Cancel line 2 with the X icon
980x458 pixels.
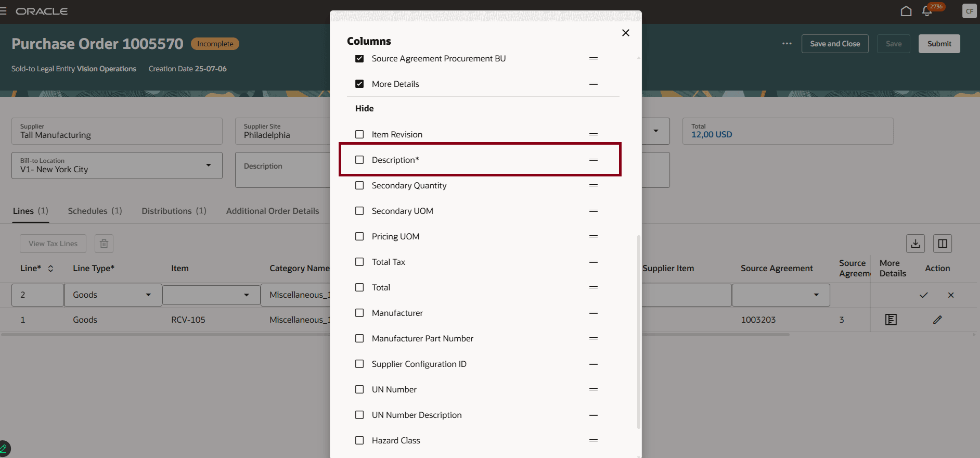(x=951, y=295)
